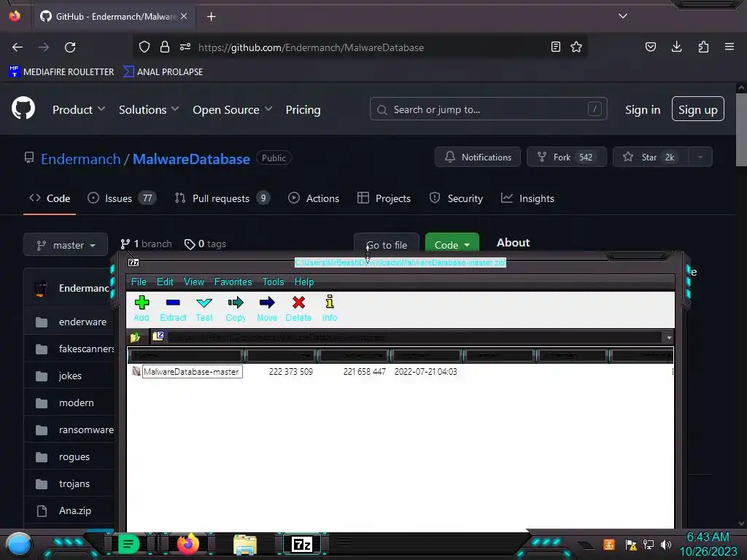Open the list all tabs chevron
This screenshot has height=560, width=747.
[x=623, y=16]
